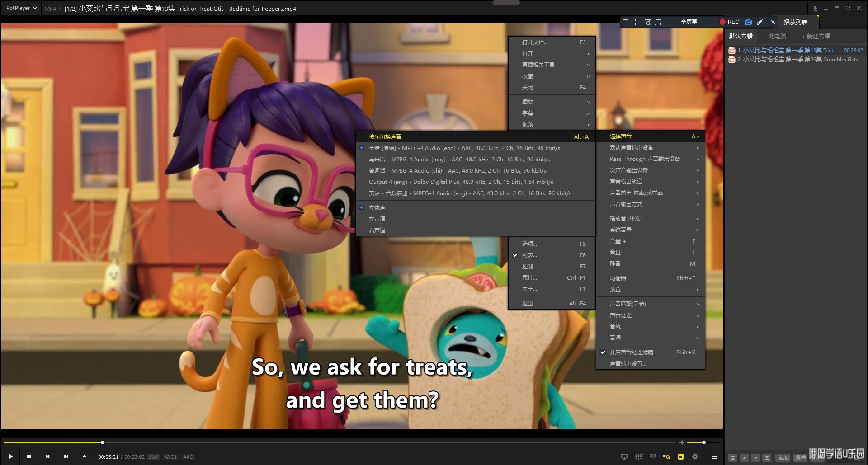Screen dimensions: 868x465
Task: Expand the 打开 submenu
Action: 552,53
